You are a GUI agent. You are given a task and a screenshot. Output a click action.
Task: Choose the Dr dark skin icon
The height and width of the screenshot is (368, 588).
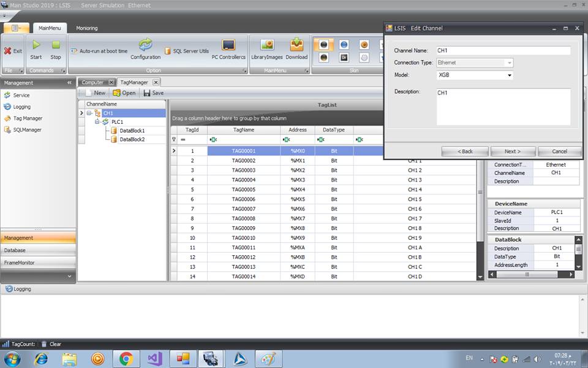344,58
